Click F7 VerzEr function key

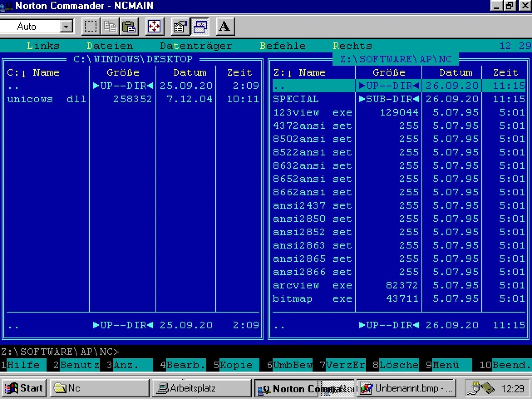tap(342, 365)
